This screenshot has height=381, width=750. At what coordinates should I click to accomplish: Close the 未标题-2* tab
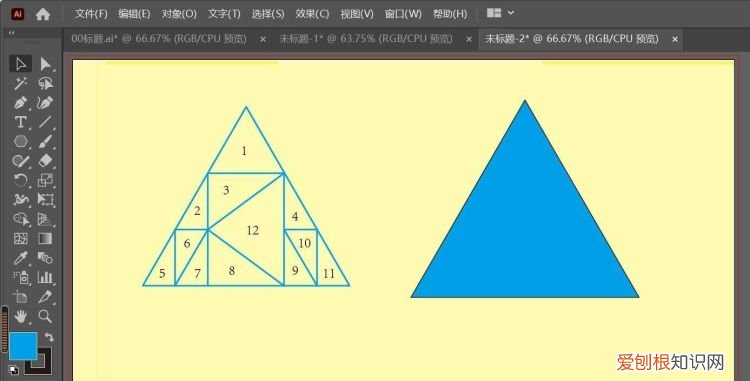click(x=675, y=39)
